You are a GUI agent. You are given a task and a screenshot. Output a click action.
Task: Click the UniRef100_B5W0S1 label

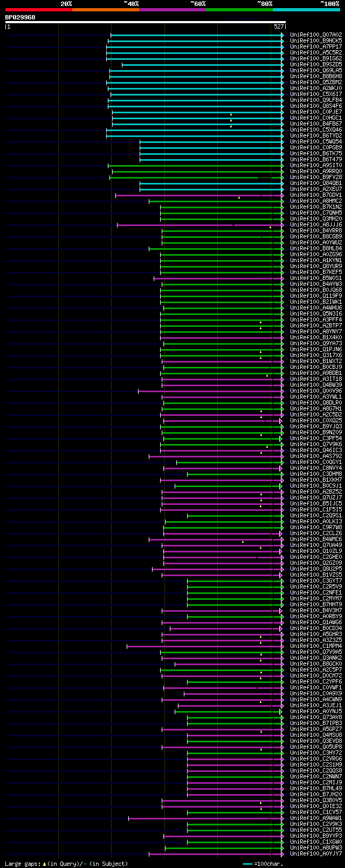pos(316,278)
